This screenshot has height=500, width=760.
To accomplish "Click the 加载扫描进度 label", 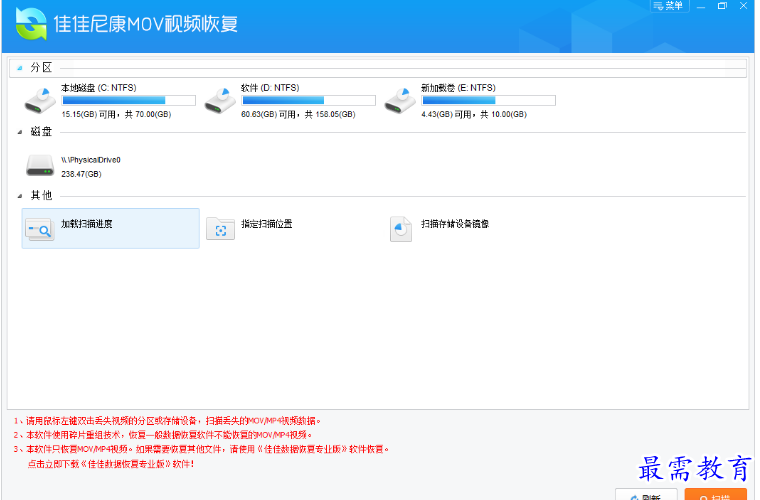I will click(87, 224).
